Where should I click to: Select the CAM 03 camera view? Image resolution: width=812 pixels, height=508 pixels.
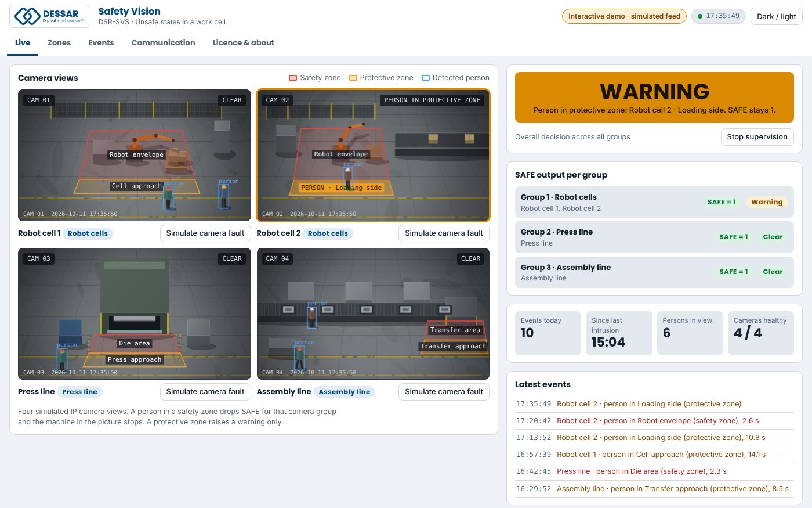135,314
